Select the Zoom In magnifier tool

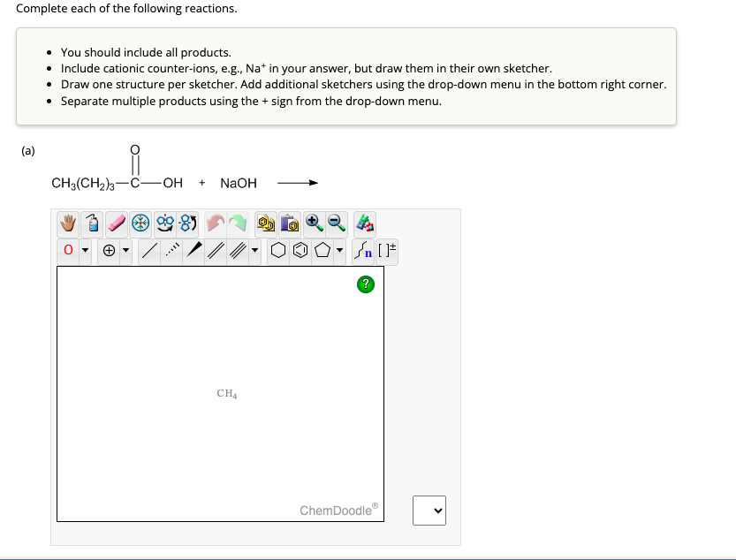click(x=314, y=223)
